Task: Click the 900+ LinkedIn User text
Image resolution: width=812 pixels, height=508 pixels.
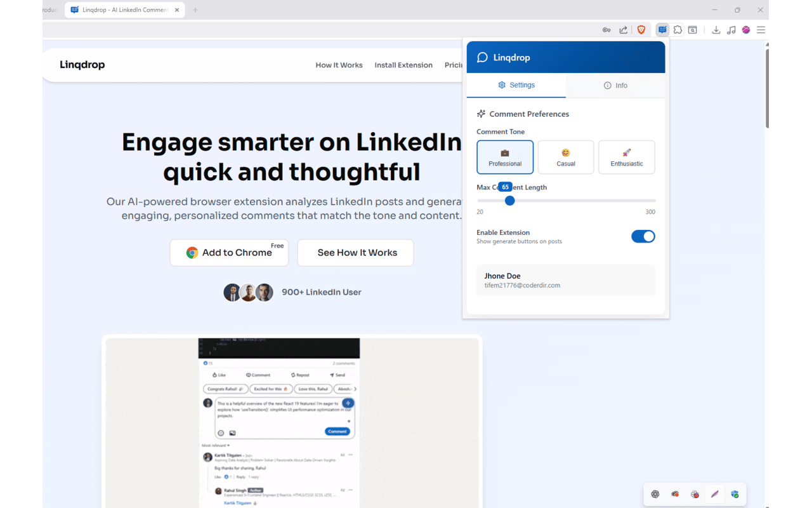Action: click(322, 292)
